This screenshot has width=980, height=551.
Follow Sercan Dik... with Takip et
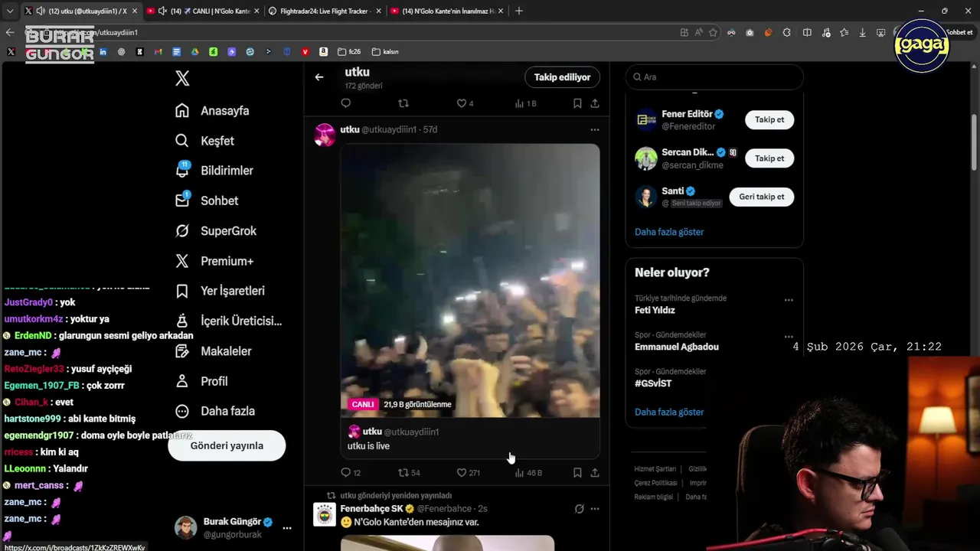[x=769, y=158]
